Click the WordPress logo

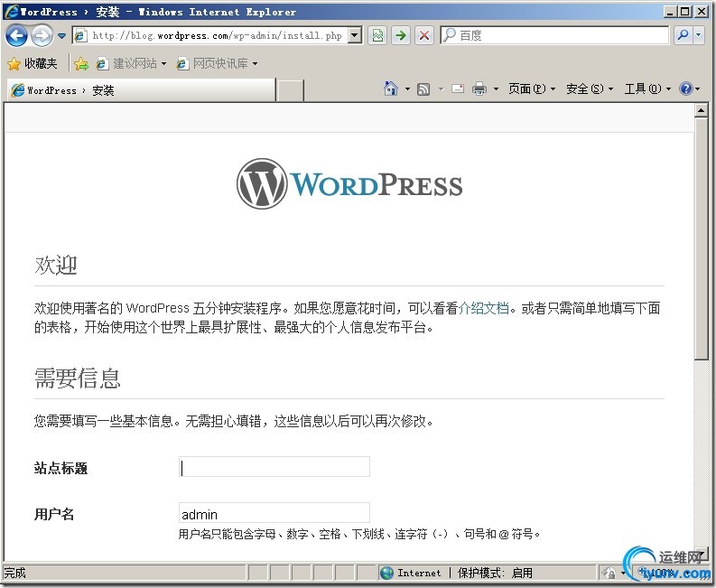click(349, 184)
